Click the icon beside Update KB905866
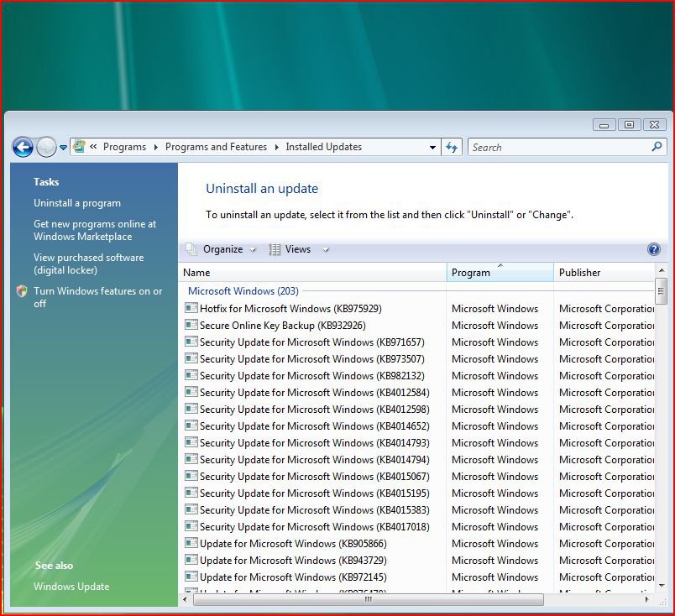This screenshot has width=675, height=616. tap(191, 543)
